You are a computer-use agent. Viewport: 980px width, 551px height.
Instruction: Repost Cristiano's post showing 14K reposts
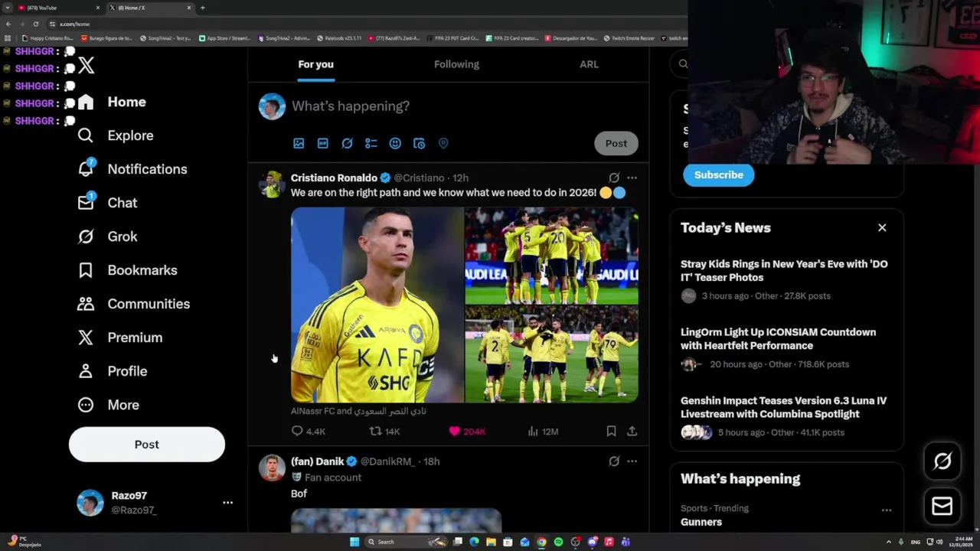[385, 432]
